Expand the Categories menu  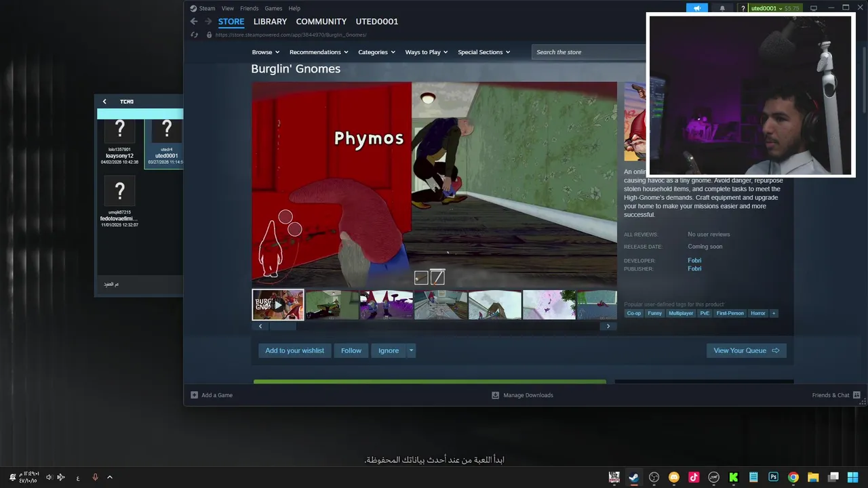coord(376,52)
